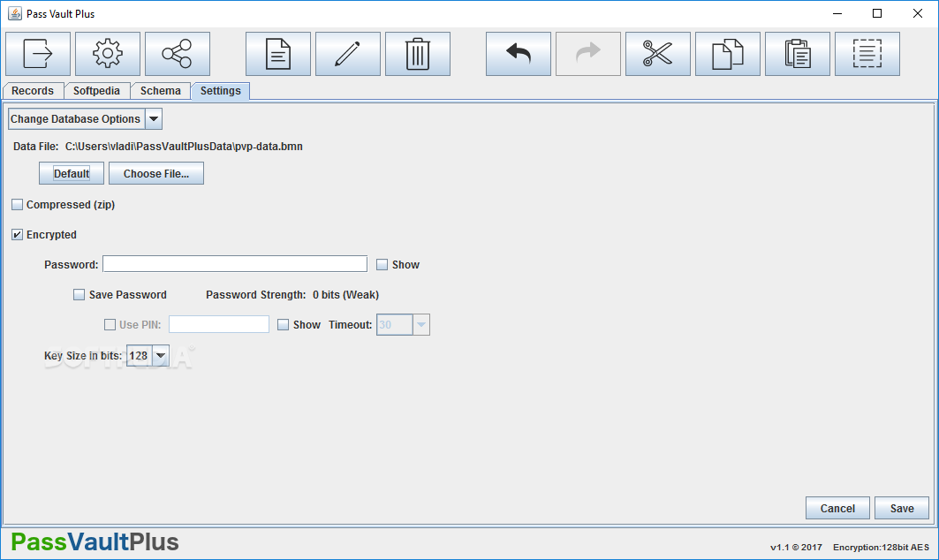Maximize the Pass Vault Plus window
Image resolution: width=939 pixels, height=560 pixels.
click(x=877, y=13)
